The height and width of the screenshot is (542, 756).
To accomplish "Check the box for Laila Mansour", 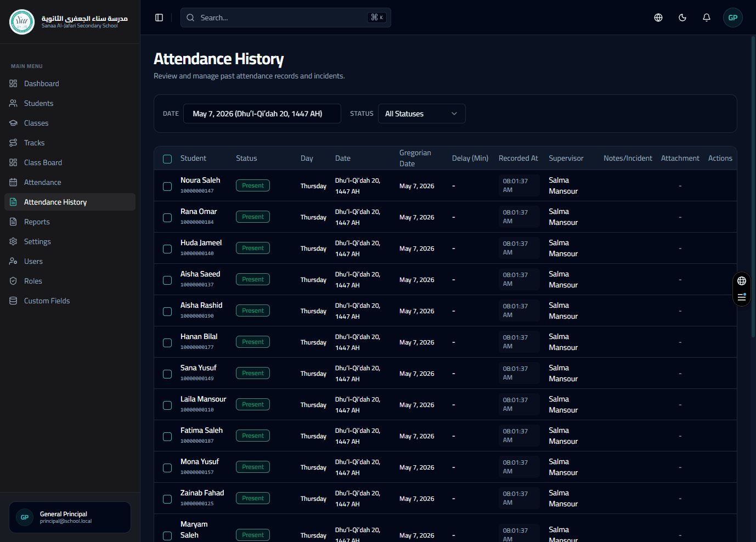I will 167,405.
